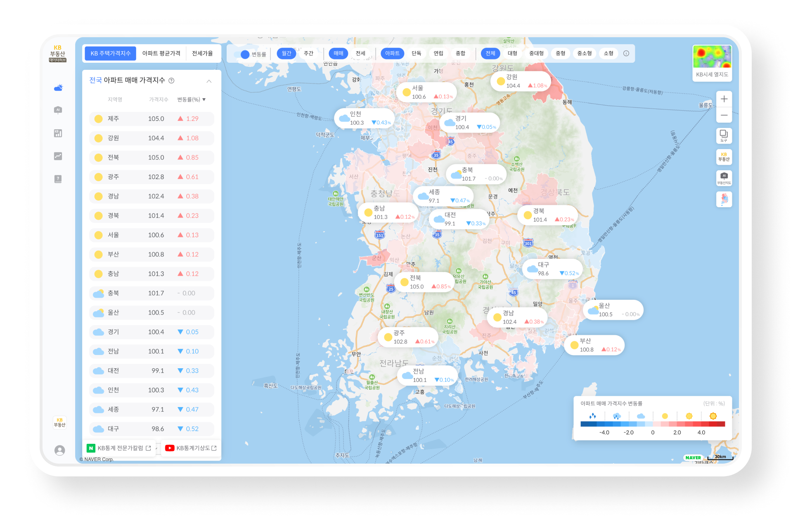Zoom out the map with minus button
Screen dimensions: 812x521
tap(724, 115)
